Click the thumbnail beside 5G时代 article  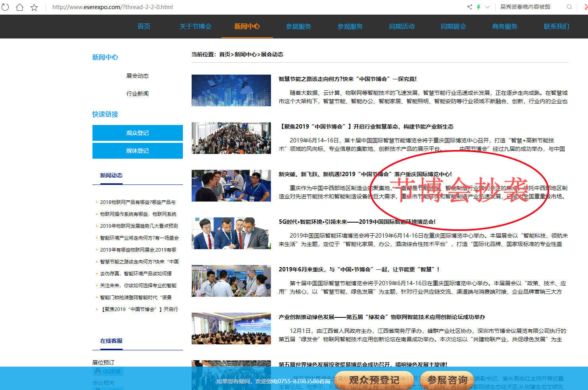(231, 233)
